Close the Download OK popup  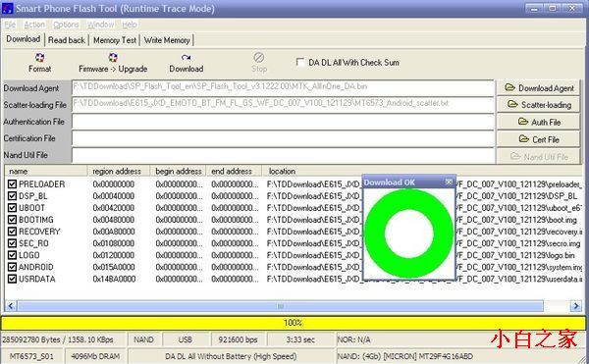(x=449, y=182)
